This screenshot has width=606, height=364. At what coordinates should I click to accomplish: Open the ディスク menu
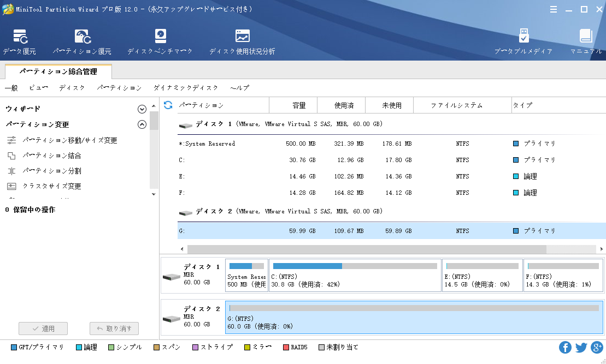point(72,88)
